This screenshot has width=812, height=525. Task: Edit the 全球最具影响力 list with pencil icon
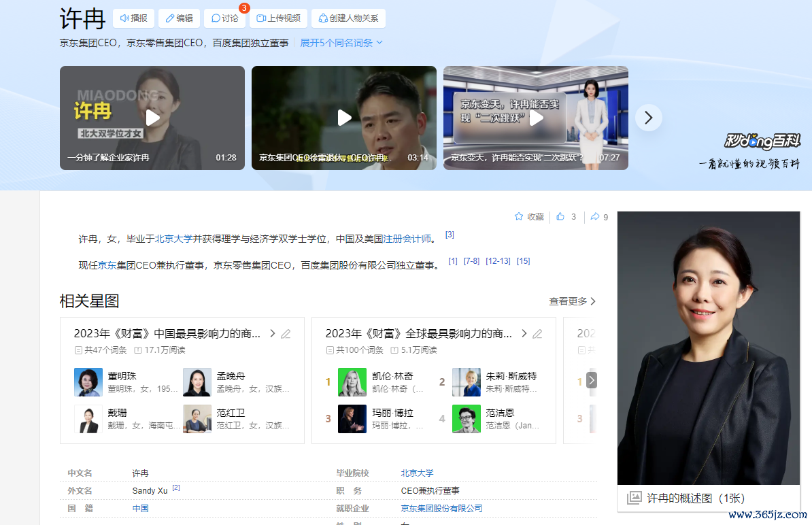pyautogui.click(x=537, y=334)
